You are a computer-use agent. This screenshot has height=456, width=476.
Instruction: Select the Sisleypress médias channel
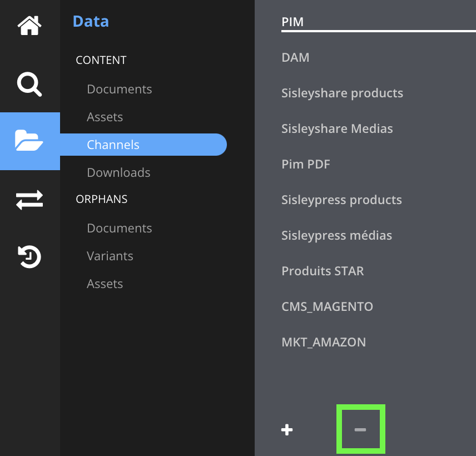point(336,235)
